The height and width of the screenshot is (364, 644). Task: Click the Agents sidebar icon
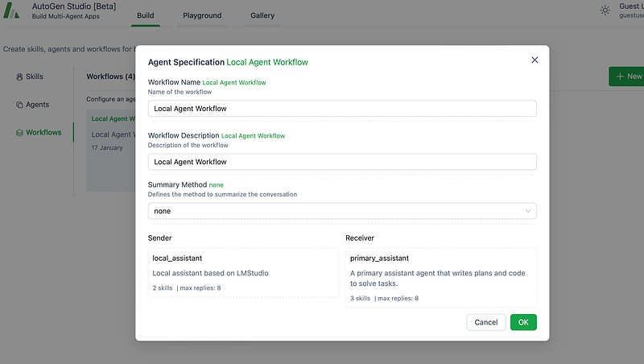(x=19, y=105)
